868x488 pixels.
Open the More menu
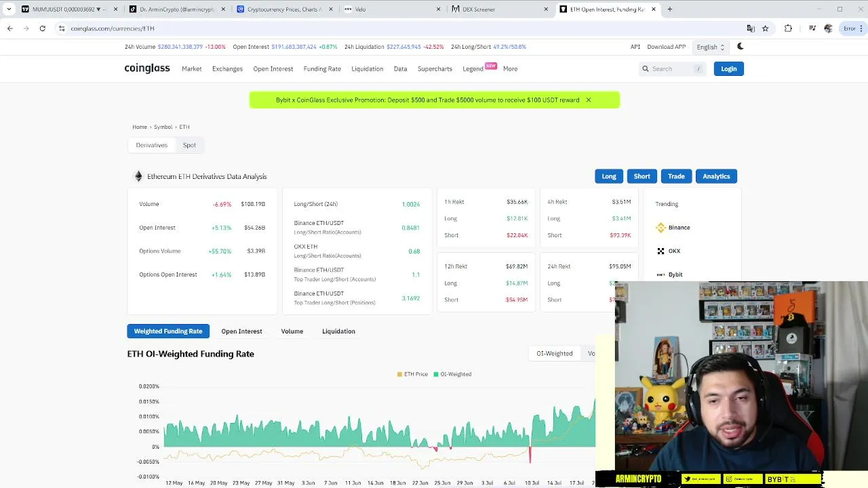click(x=510, y=68)
